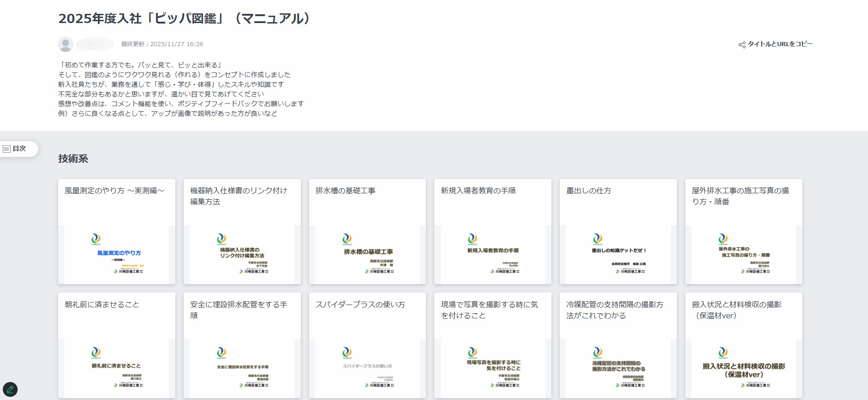Open 機器納入仕様書のリンク付け編集方法 card
Viewport: 868px width, 400px height.
(239, 196)
